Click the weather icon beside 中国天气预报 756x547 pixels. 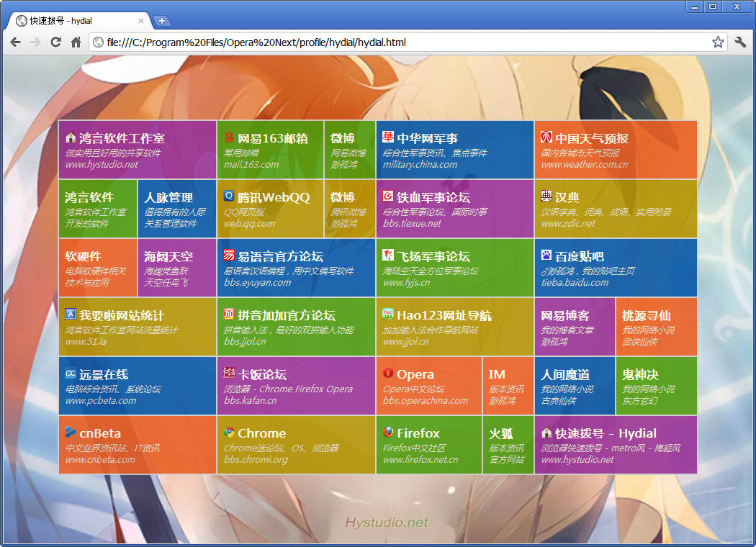pos(546,137)
